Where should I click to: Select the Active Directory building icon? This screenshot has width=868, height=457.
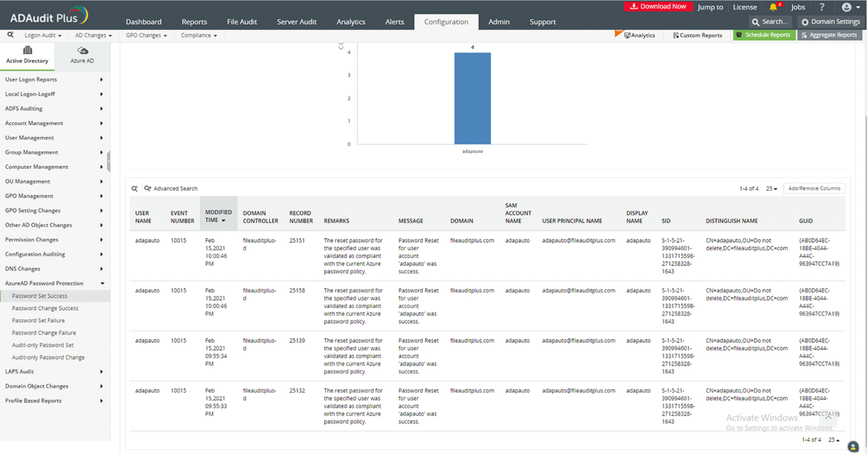click(27, 51)
